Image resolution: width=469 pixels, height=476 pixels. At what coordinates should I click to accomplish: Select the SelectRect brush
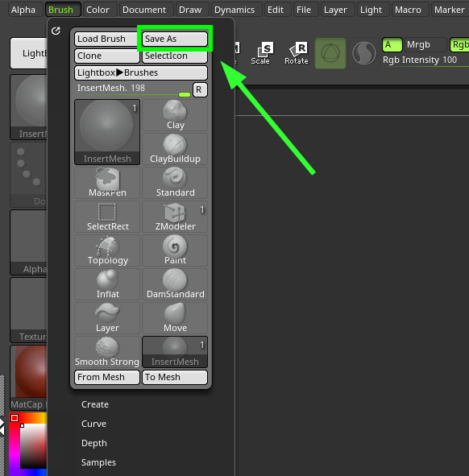pyautogui.click(x=107, y=217)
